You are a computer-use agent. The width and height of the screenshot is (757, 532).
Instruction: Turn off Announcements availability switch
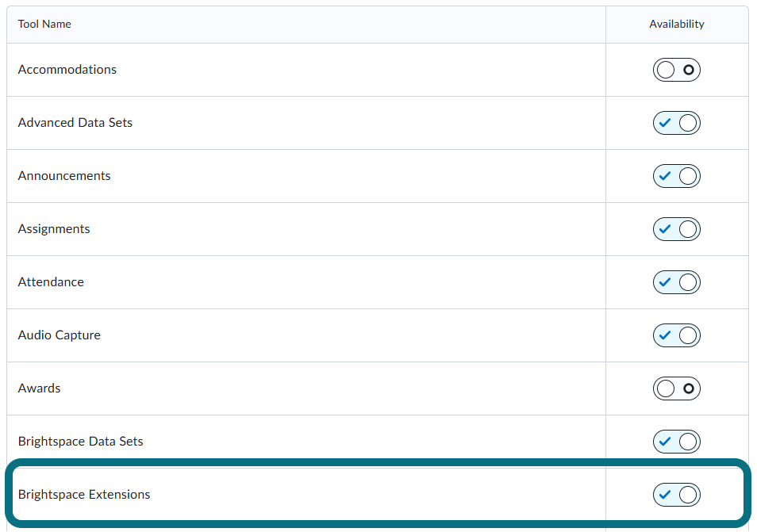[676, 176]
